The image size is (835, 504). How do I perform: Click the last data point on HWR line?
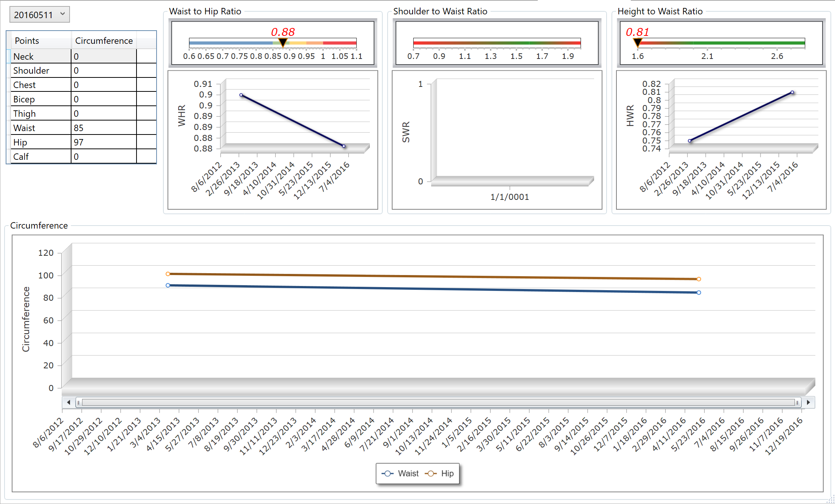click(792, 92)
